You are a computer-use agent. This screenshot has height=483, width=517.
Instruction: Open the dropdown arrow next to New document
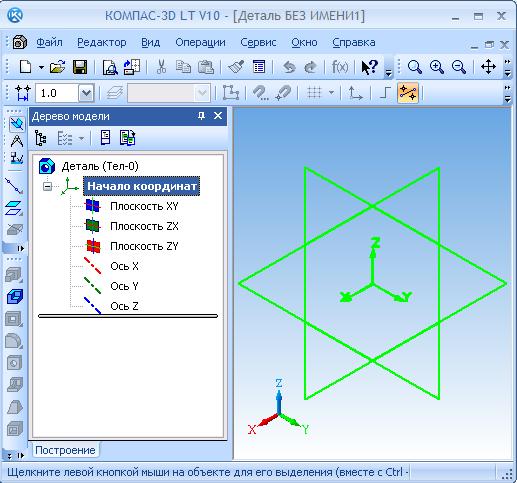pyautogui.click(x=41, y=67)
